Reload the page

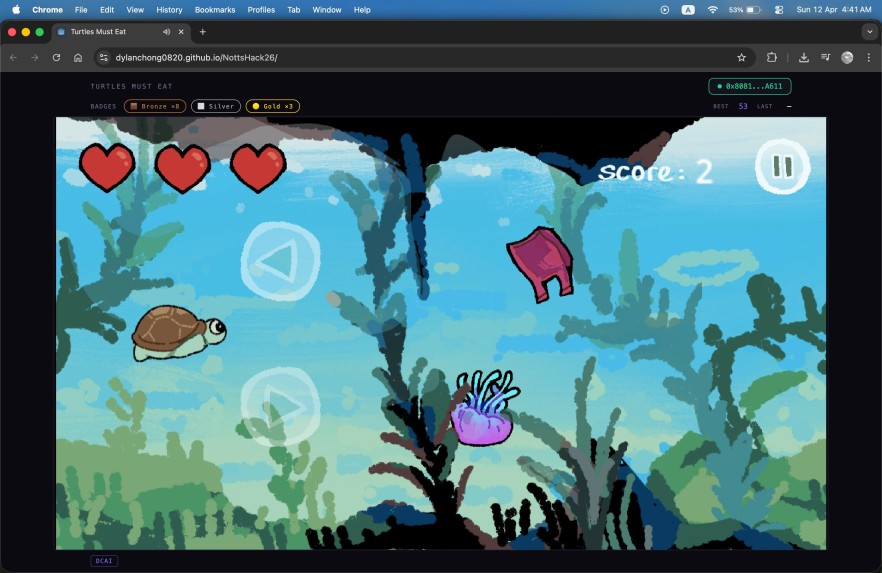pos(56,57)
